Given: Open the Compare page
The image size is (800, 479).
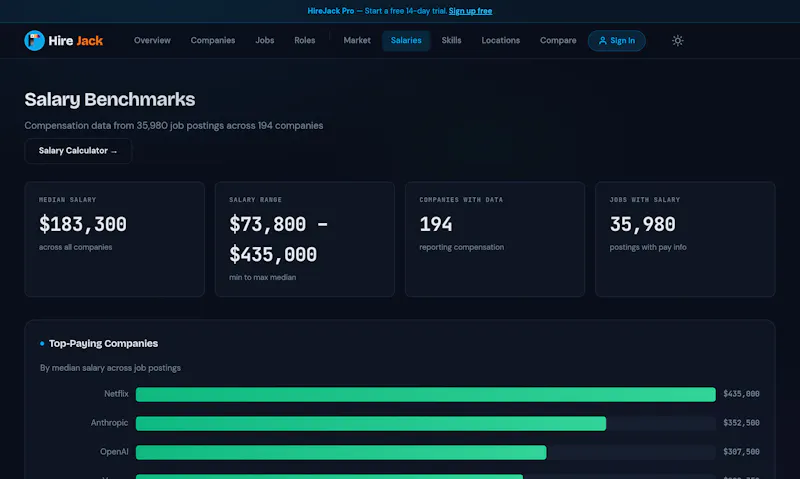Looking at the screenshot, I should click(x=558, y=40).
